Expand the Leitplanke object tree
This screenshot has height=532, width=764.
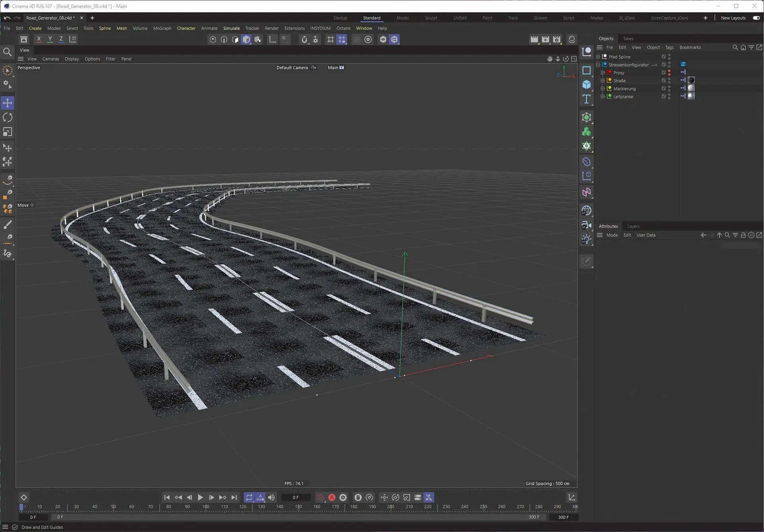(602, 97)
